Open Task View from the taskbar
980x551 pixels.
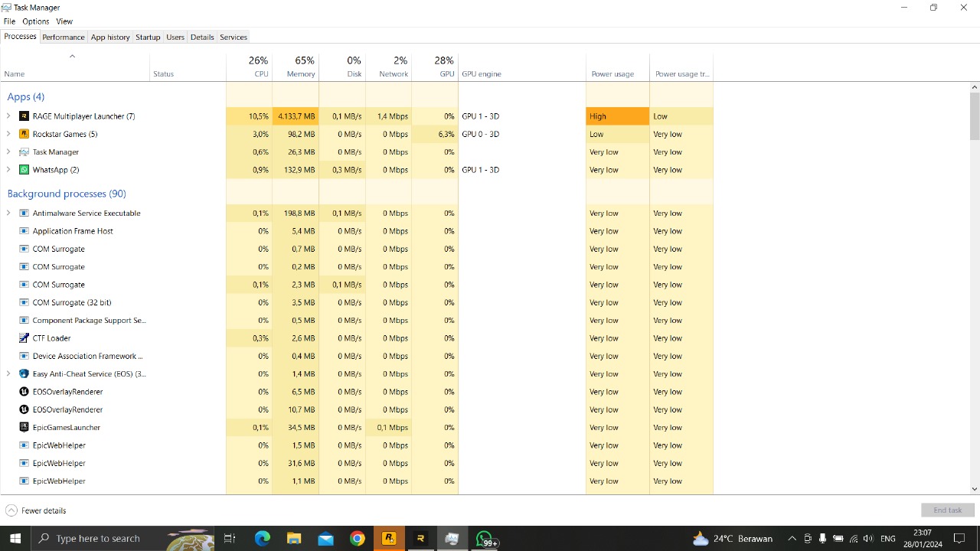(x=230, y=539)
